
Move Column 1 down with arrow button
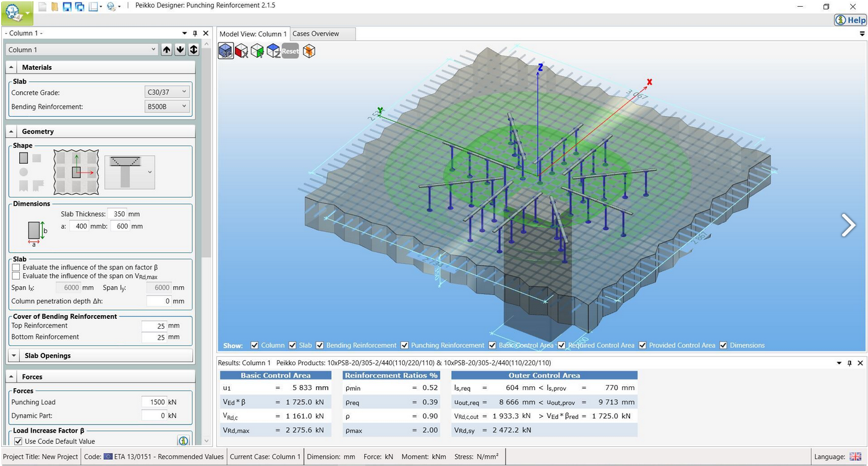tap(180, 50)
